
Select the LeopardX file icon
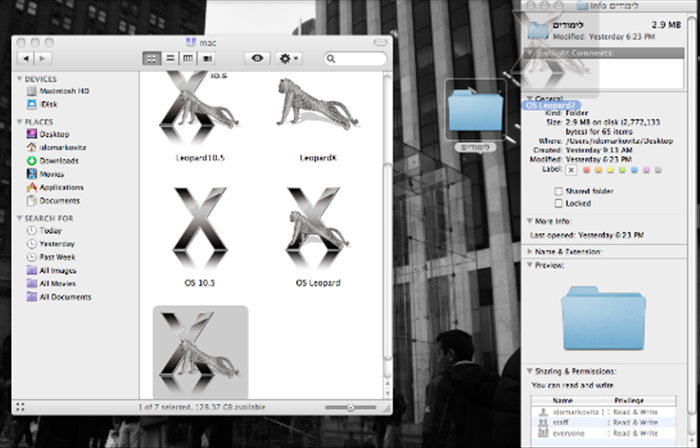[317, 104]
